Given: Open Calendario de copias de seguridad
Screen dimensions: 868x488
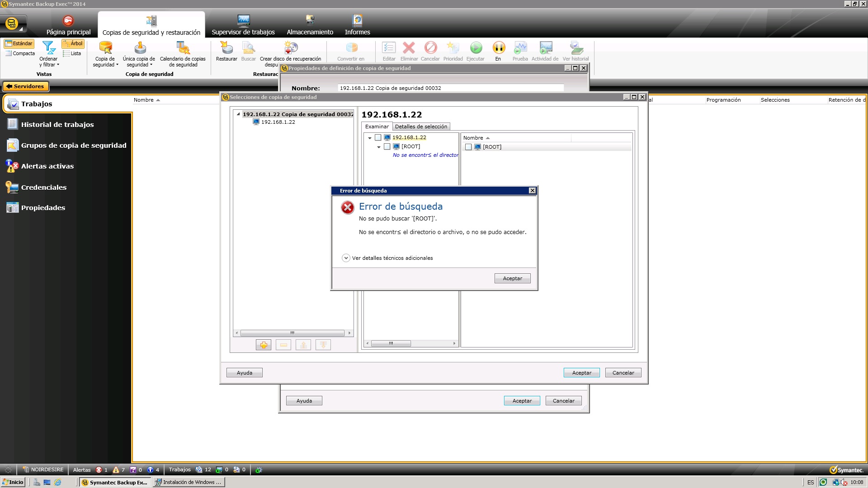Looking at the screenshot, I should point(183,54).
